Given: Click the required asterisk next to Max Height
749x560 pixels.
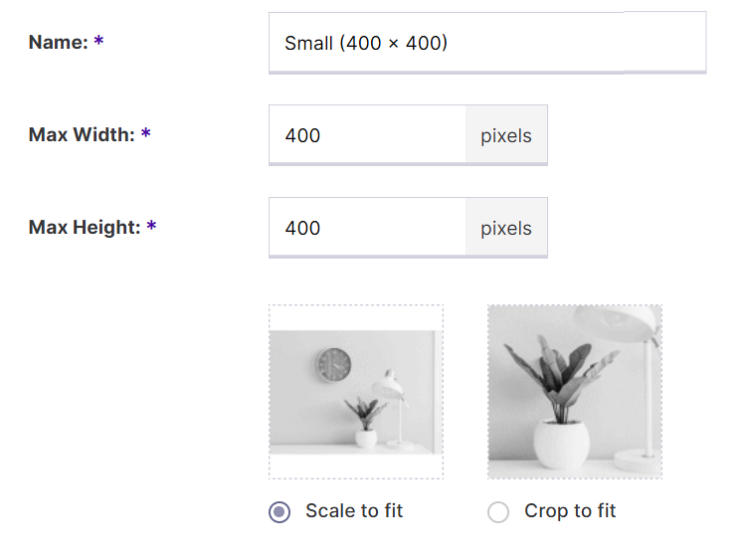Looking at the screenshot, I should 151,225.
